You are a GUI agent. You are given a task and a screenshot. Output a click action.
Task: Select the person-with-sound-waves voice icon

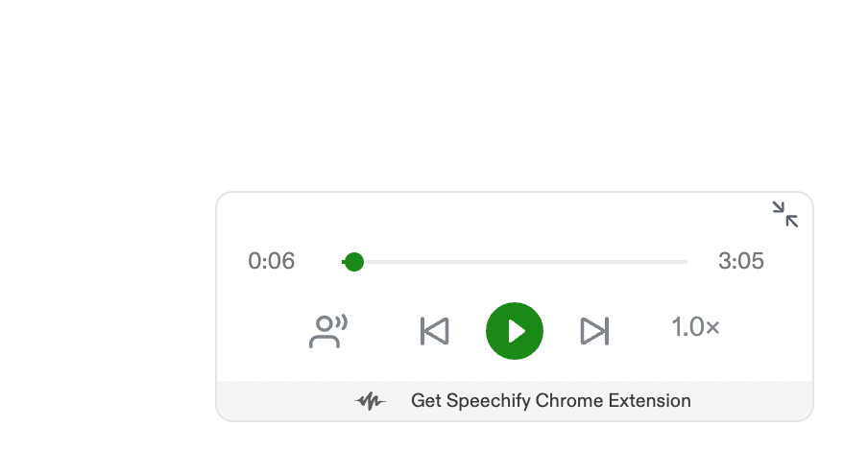327,331
